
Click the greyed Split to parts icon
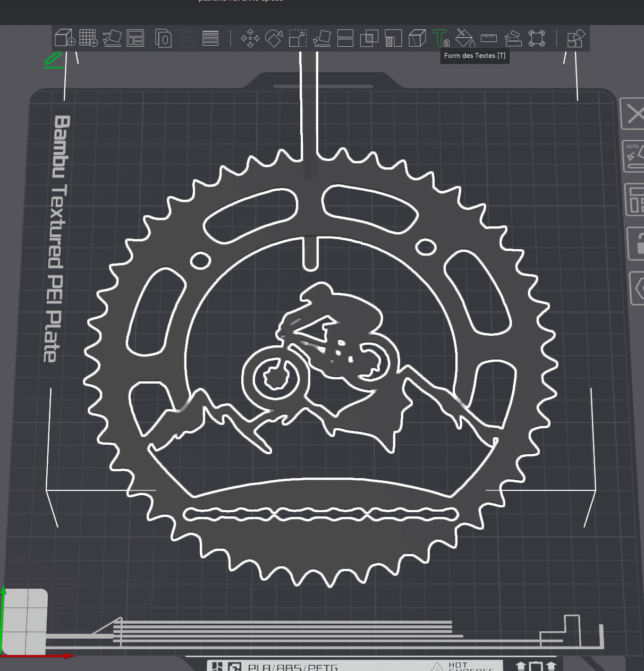pyautogui.click(x=187, y=38)
